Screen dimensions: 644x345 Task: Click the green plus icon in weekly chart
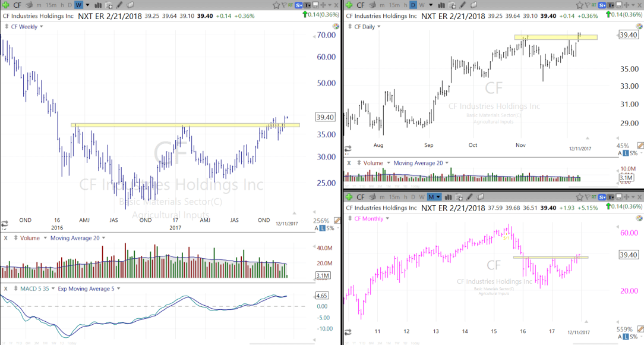(x=5, y=5)
